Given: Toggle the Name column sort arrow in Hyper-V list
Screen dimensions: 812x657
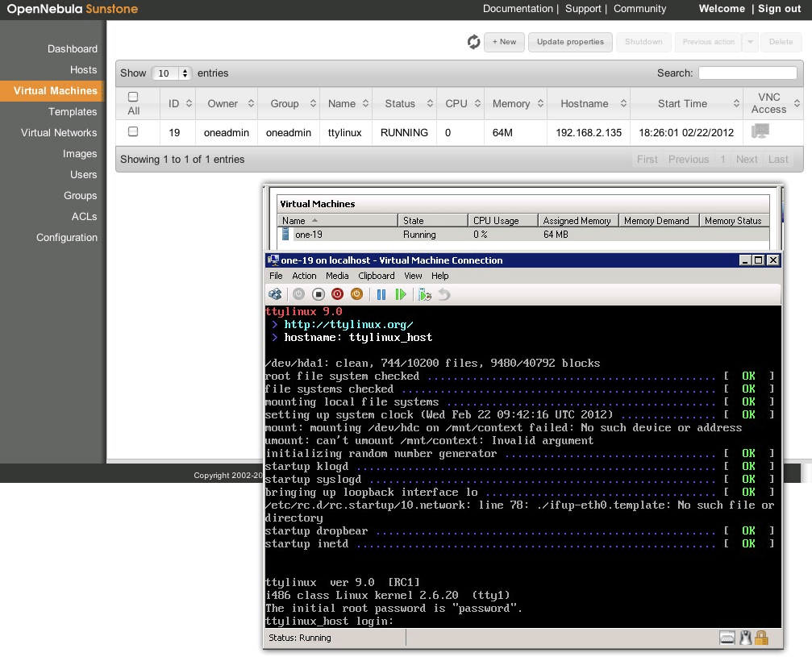Looking at the screenshot, I should [314, 221].
